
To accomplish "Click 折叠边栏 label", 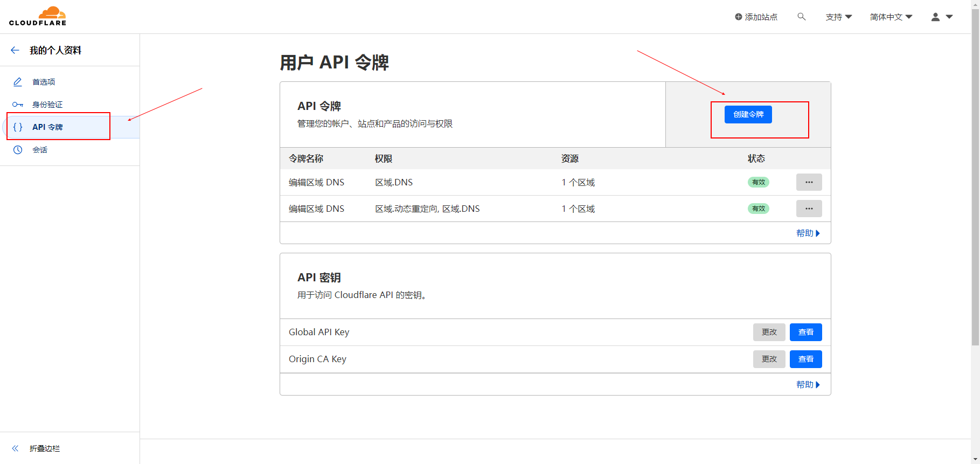I will click(x=45, y=448).
